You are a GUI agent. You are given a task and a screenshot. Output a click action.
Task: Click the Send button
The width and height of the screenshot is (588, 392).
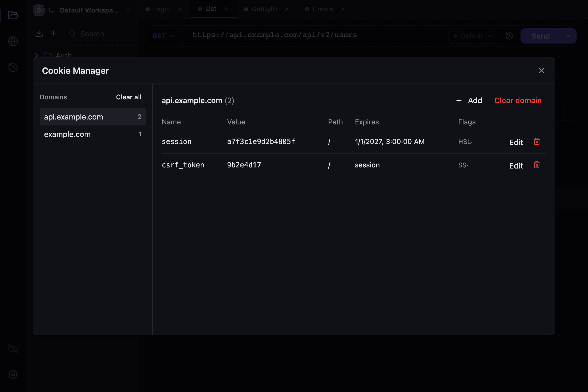(x=541, y=36)
